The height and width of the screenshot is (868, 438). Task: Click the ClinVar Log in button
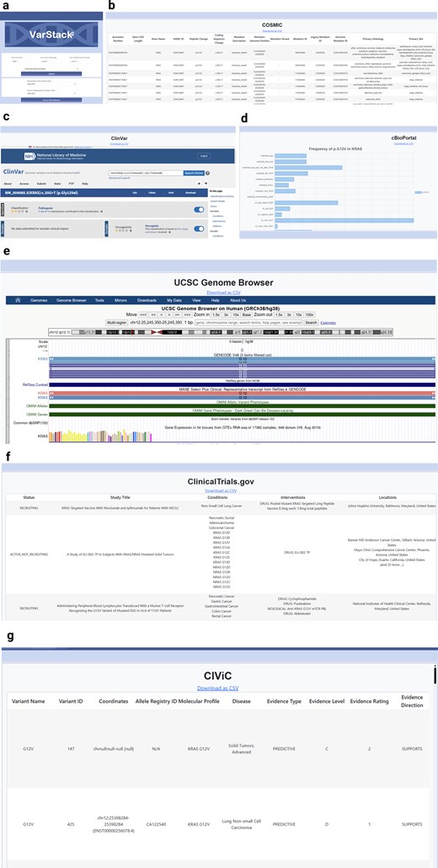[x=204, y=156]
